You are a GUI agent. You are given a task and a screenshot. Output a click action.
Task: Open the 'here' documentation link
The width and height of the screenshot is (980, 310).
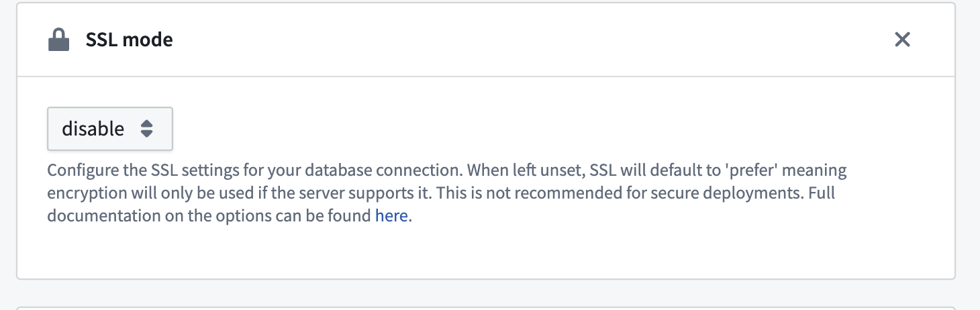pos(391,217)
